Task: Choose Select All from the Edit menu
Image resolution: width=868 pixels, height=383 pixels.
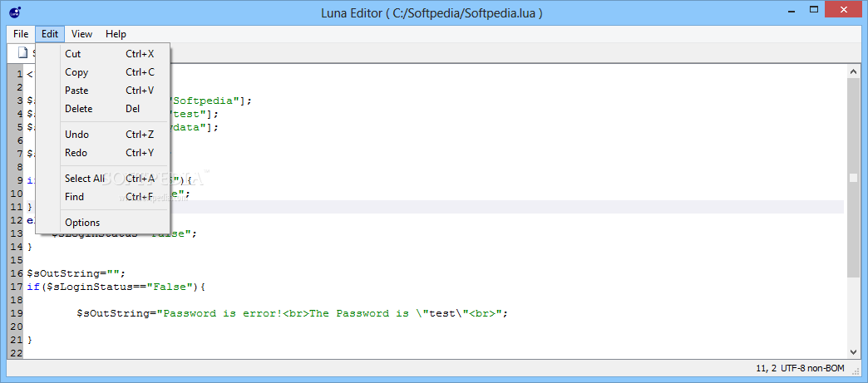Action: [103, 179]
